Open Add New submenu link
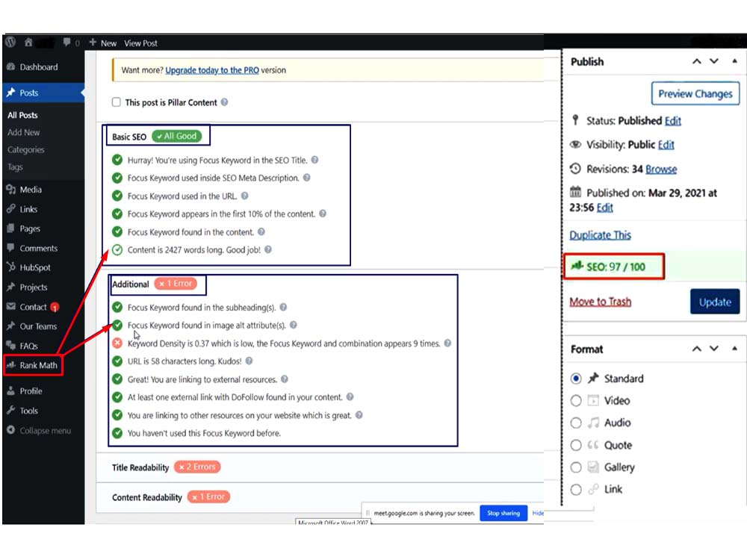This screenshot has height=560, width=747. click(23, 132)
